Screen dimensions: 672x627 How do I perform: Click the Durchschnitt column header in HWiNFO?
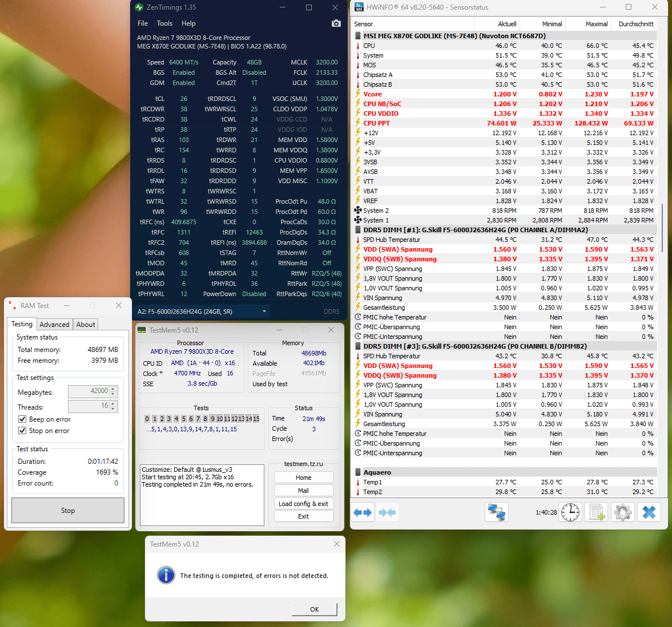tap(634, 24)
